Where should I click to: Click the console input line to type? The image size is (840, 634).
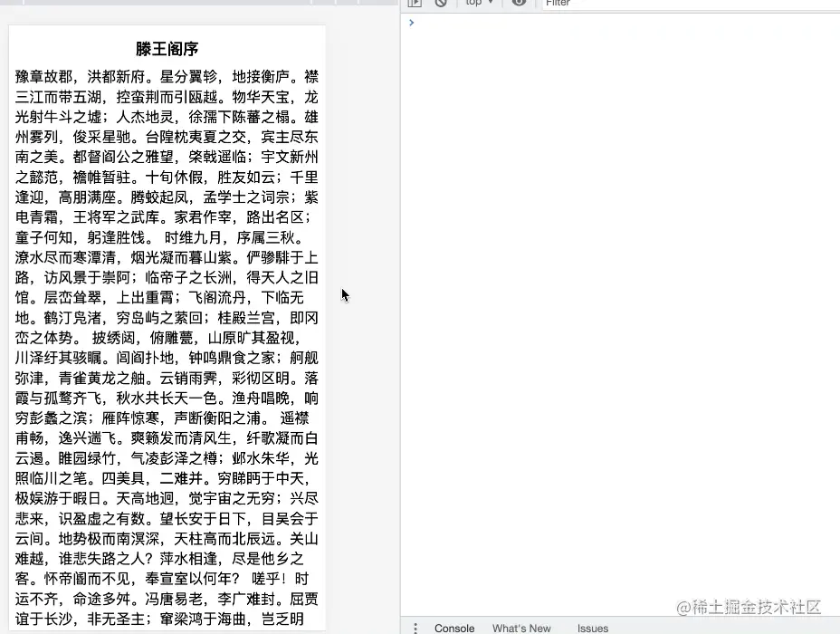[543, 23]
